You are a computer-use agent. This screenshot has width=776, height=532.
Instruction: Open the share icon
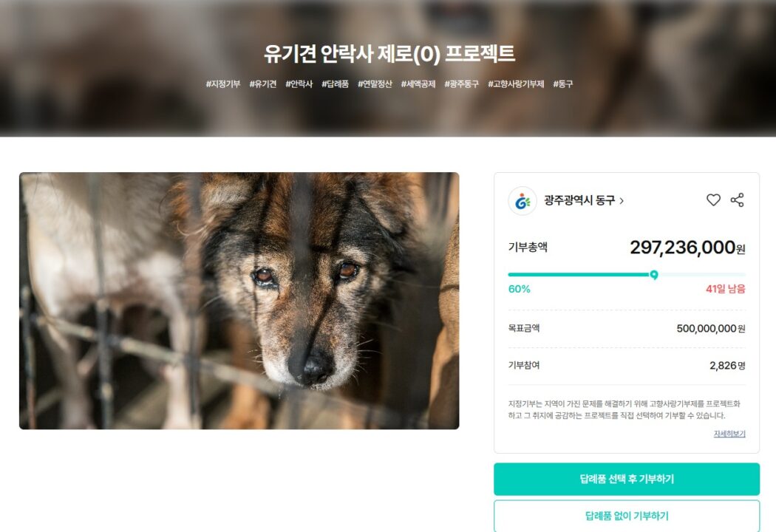738,200
